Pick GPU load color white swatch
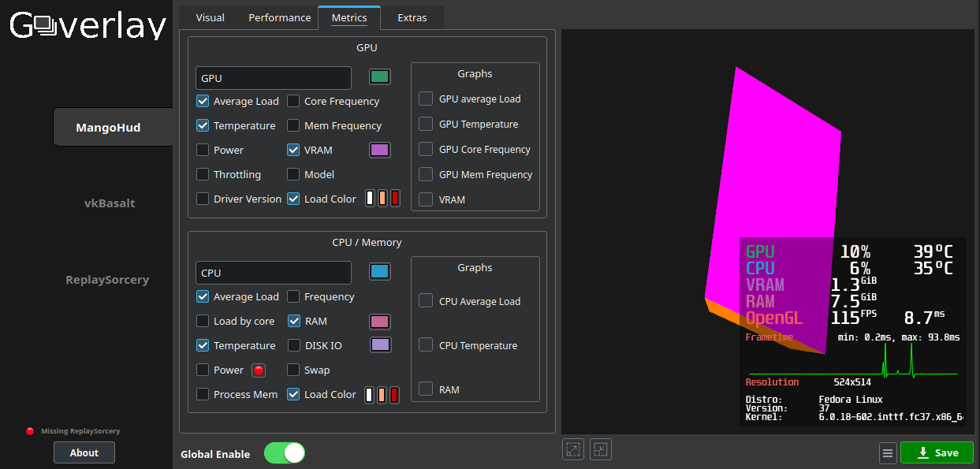The width and height of the screenshot is (980, 469). tap(370, 199)
